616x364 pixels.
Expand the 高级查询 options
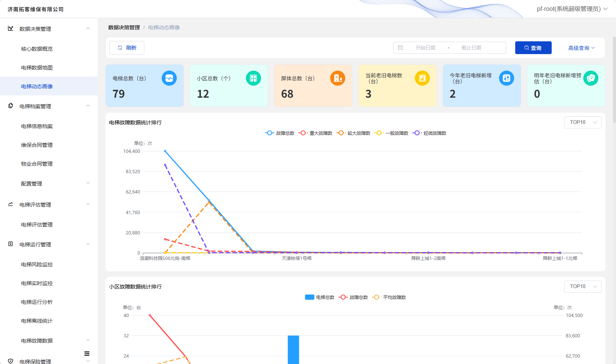(581, 48)
